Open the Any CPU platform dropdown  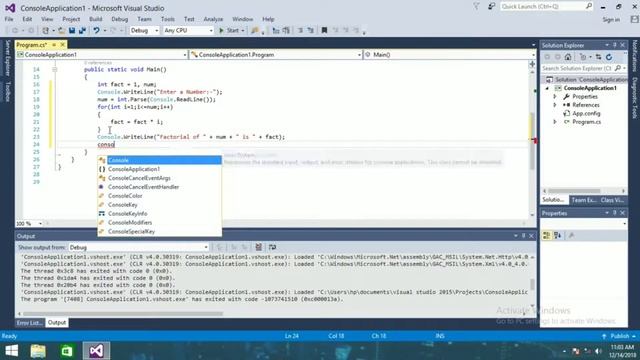188,31
